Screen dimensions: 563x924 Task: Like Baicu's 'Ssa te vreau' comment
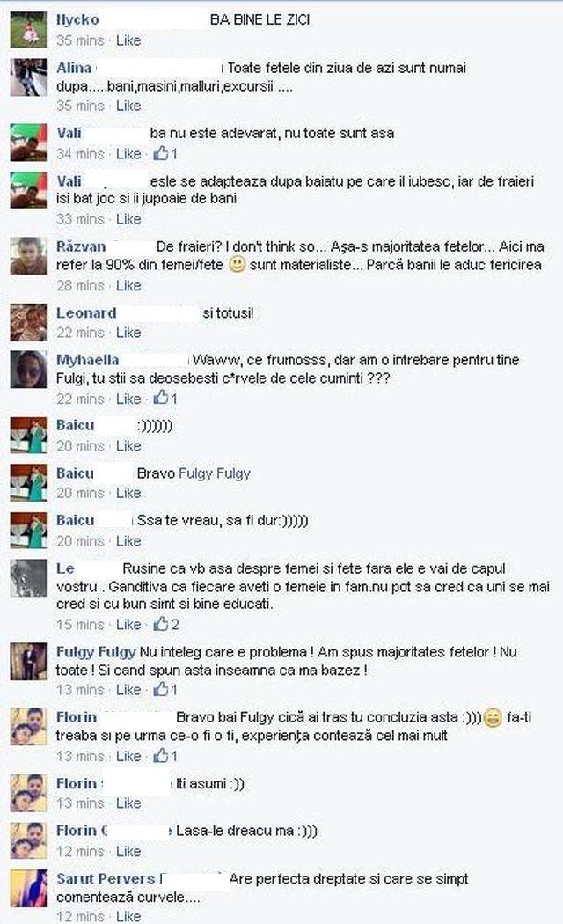tap(128, 541)
